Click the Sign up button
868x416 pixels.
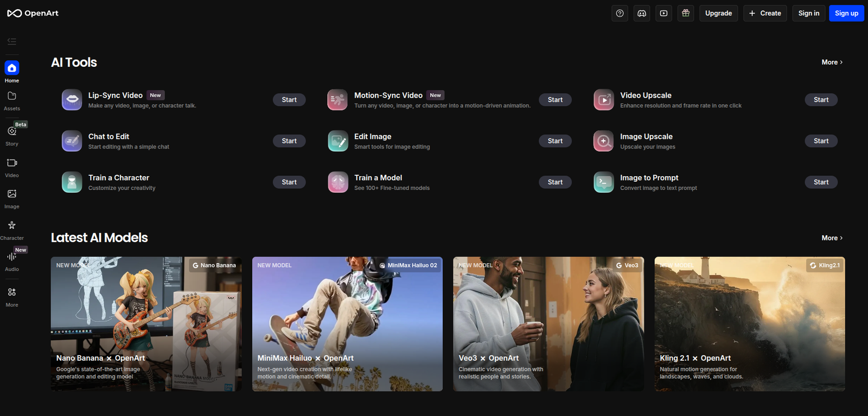846,13
